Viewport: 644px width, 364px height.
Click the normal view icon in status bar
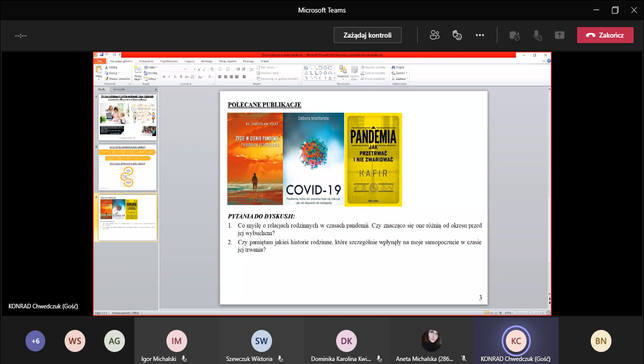[x=487, y=313]
